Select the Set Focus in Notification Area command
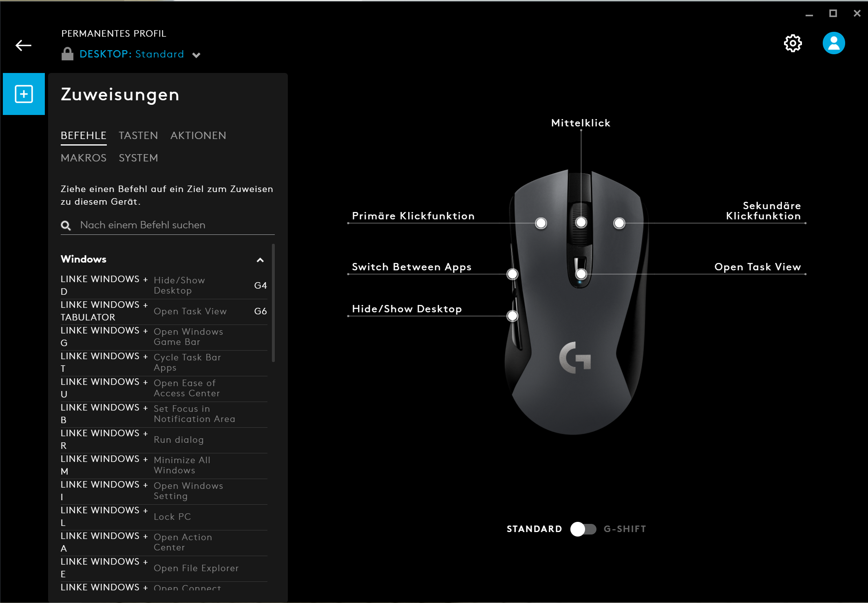 [x=164, y=414]
